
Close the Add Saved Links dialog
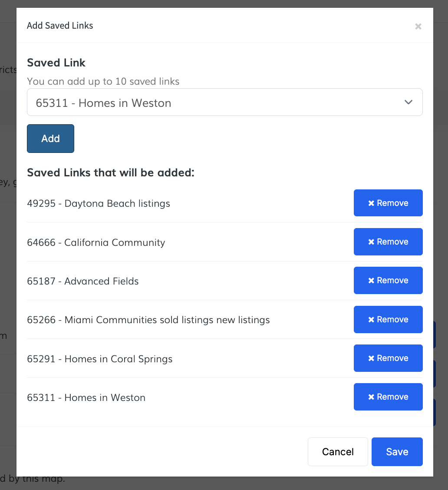(418, 26)
